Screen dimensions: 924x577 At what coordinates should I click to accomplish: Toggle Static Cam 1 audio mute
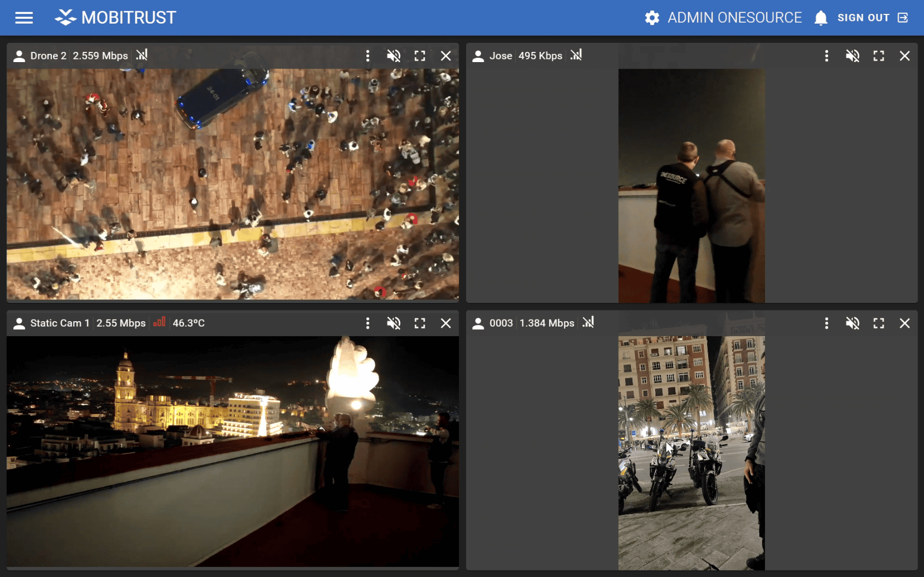coord(394,323)
